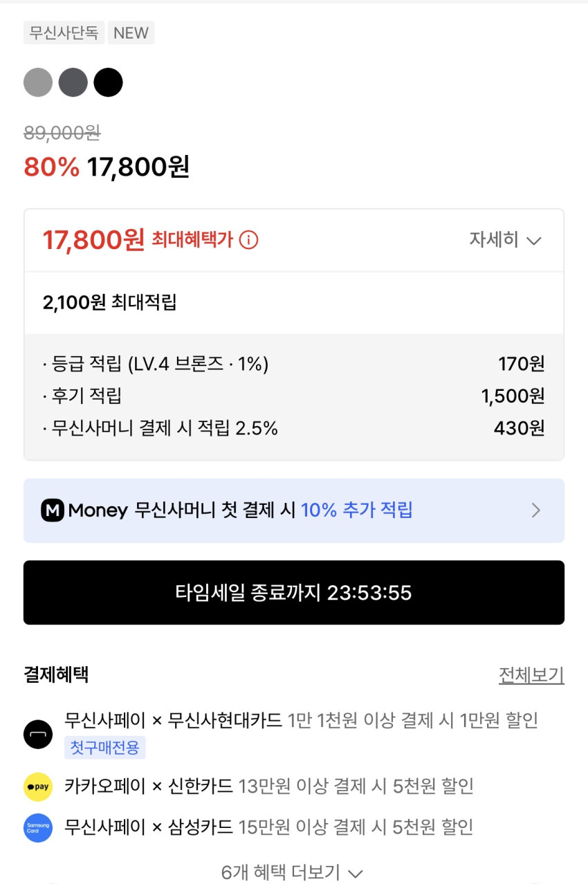
Task: Click the 10% 추가 적립 link text
Action: (357, 510)
